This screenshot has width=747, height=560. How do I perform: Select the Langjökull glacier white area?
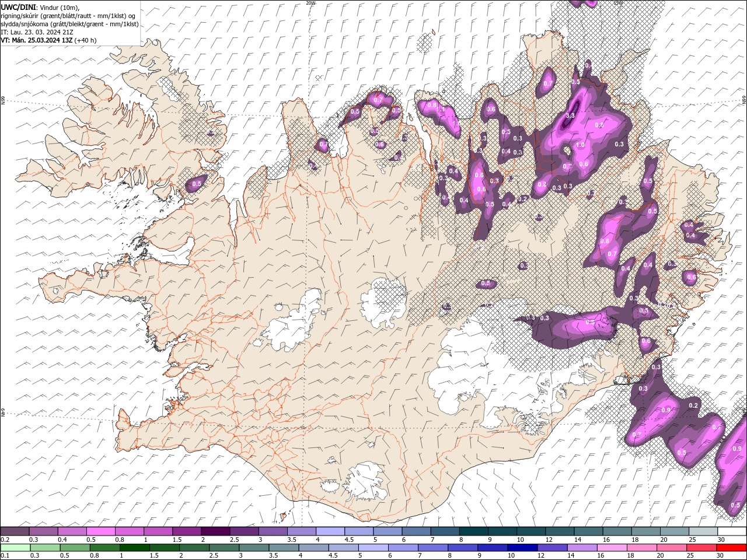coord(292,321)
